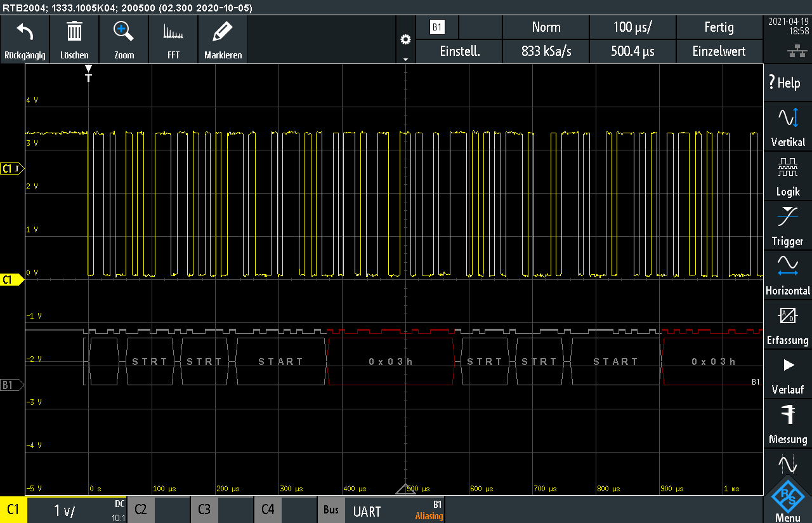Click the 500 µs time axis label
Image resolution: width=812 pixels, height=523 pixels.
click(419, 489)
